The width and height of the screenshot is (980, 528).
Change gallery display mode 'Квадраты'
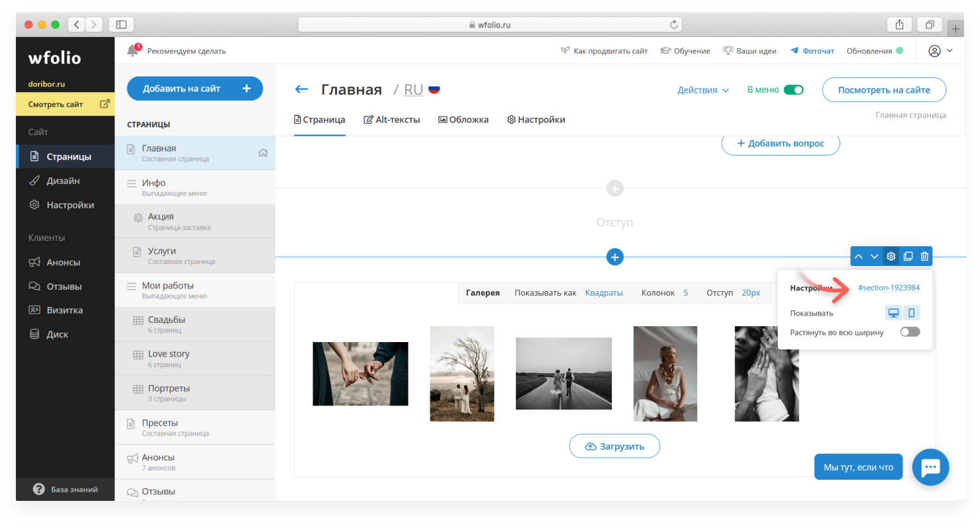[x=604, y=292]
